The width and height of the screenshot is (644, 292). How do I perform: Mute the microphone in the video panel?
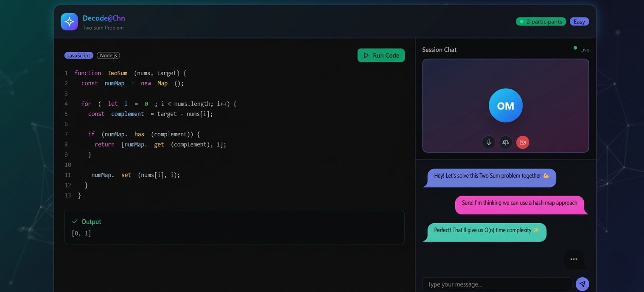point(489,143)
